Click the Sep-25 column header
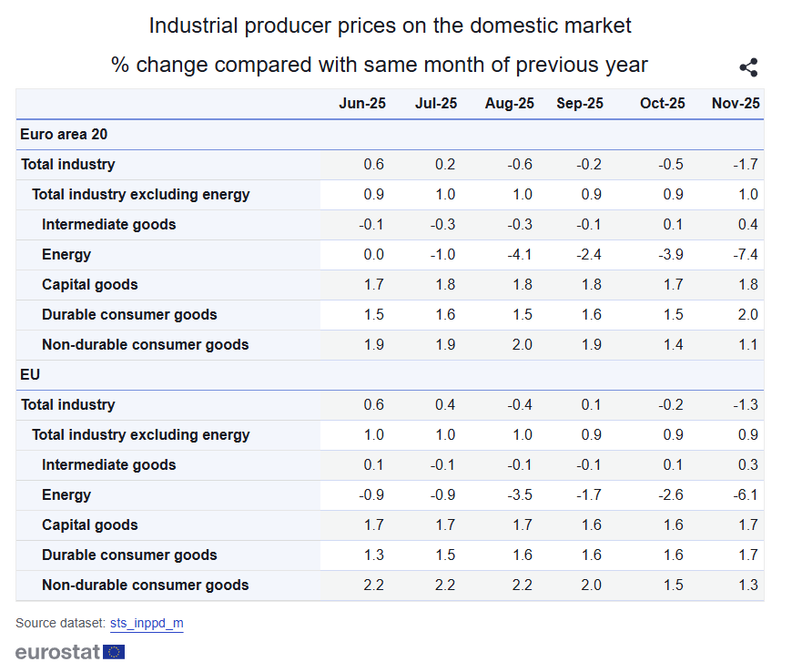 tap(580, 104)
